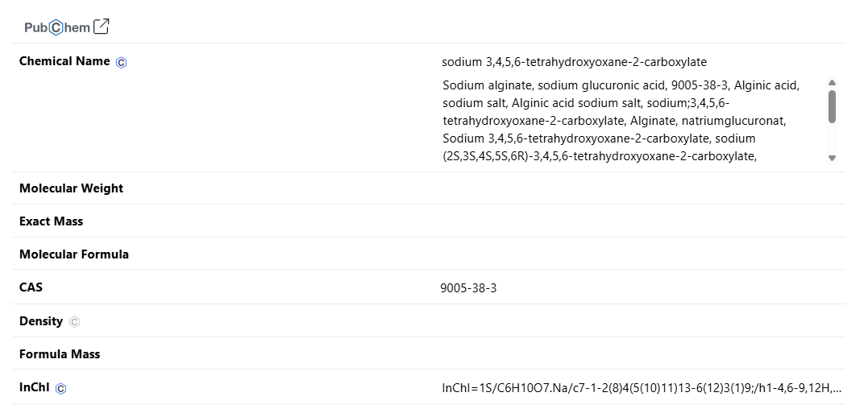The height and width of the screenshot is (405, 868).
Task: Open PubChem external link icon
Action: [102, 27]
